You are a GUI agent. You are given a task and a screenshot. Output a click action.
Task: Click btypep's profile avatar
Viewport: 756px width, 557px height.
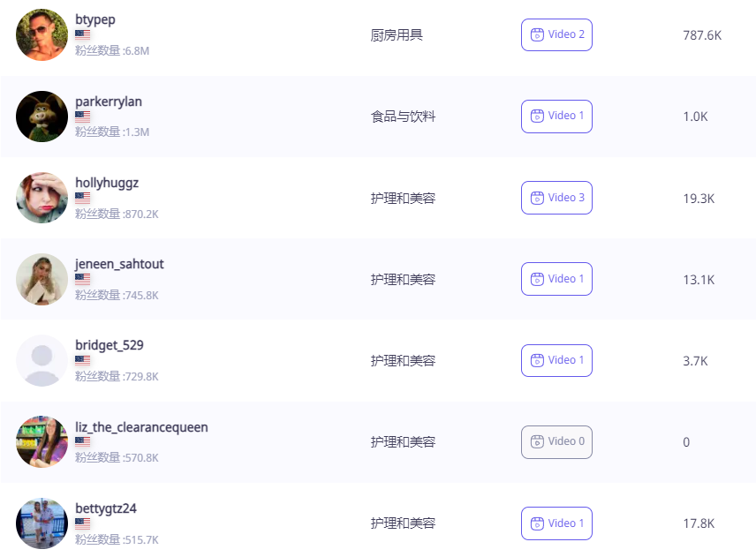coord(42,35)
